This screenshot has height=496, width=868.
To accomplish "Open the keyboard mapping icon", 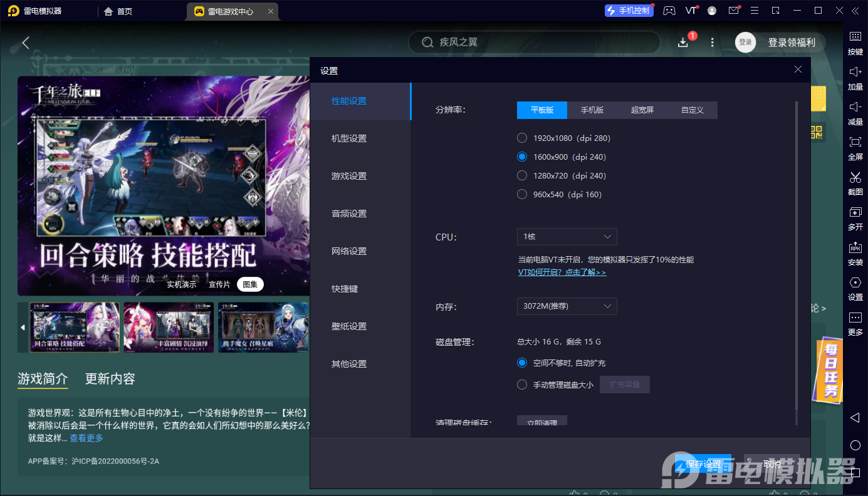I will [x=855, y=37].
